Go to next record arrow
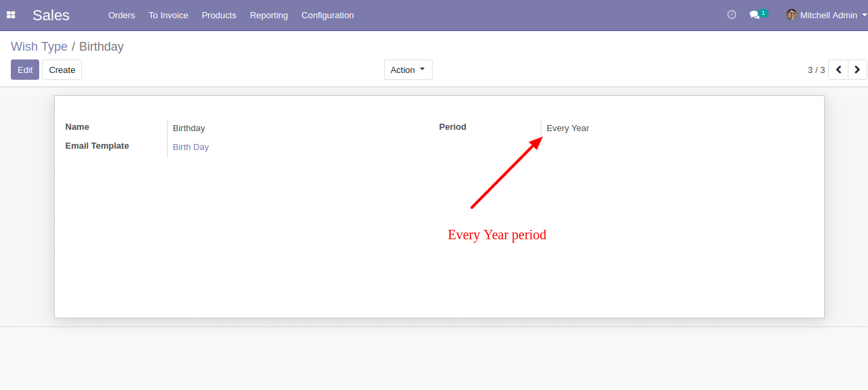Image resolution: width=868 pixels, height=390 pixels. [857, 70]
